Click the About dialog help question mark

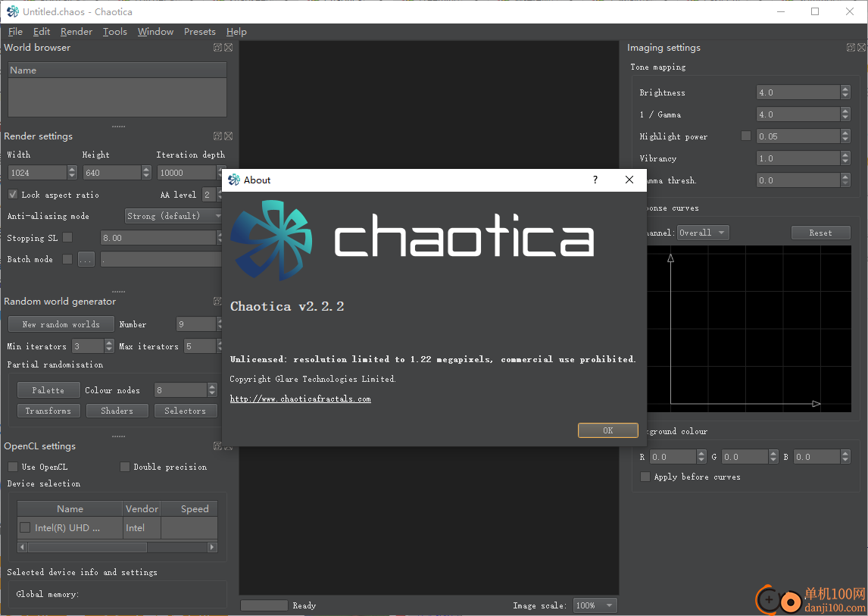tap(595, 180)
